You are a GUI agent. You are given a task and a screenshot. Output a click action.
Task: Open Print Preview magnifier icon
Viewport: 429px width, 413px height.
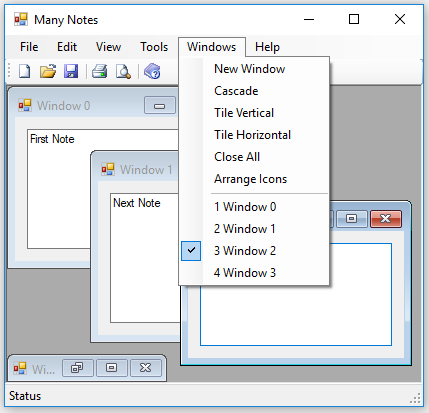click(x=123, y=71)
